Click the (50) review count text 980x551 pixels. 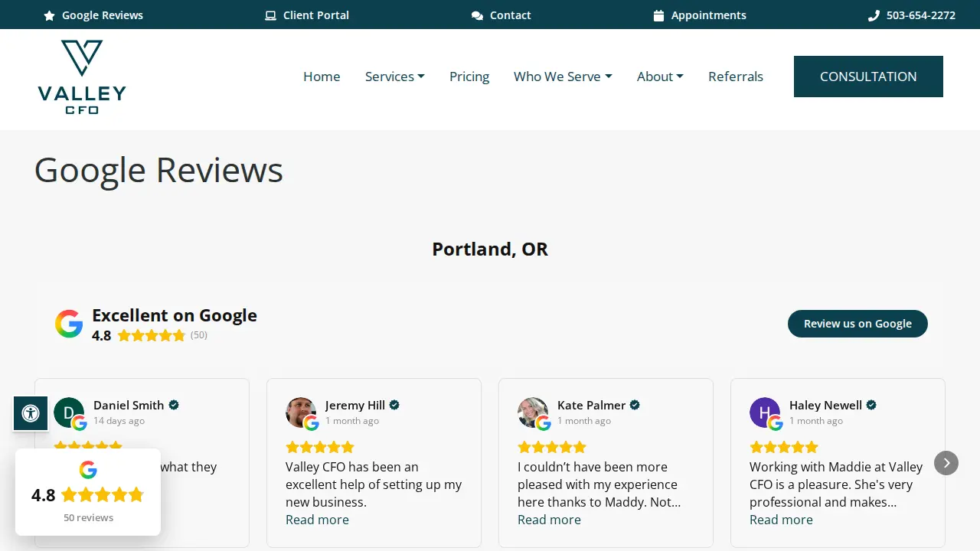point(199,335)
